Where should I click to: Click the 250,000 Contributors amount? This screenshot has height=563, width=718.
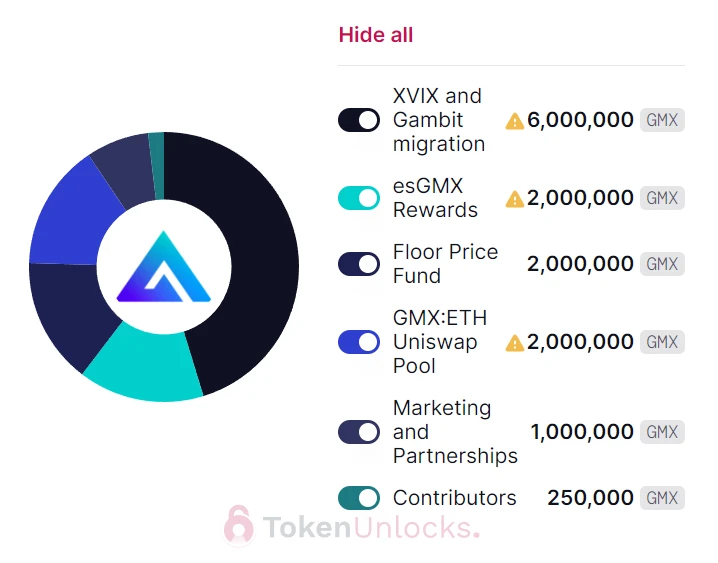tap(590, 498)
